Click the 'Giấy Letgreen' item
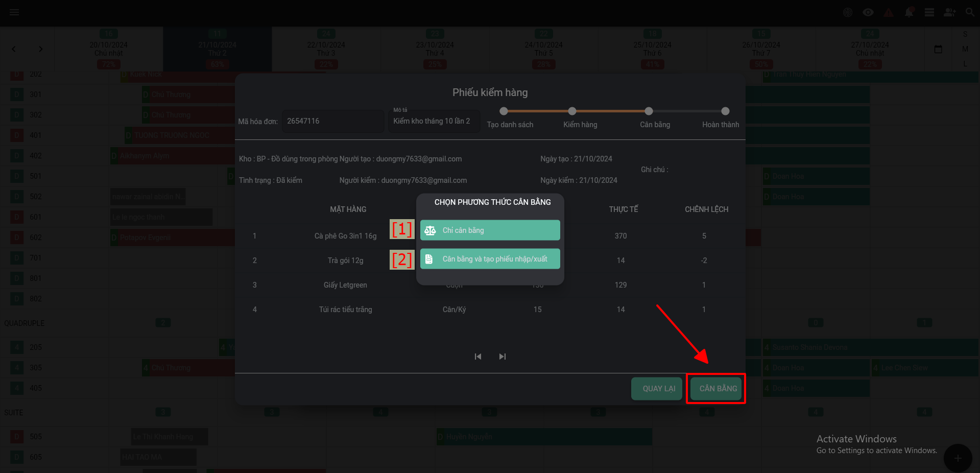980x473 pixels. click(345, 285)
